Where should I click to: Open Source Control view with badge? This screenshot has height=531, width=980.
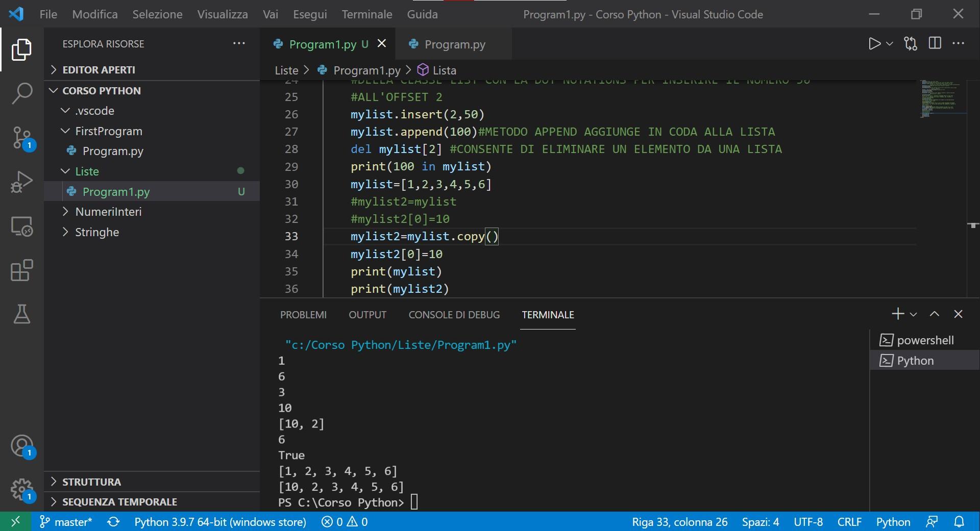[x=22, y=138]
